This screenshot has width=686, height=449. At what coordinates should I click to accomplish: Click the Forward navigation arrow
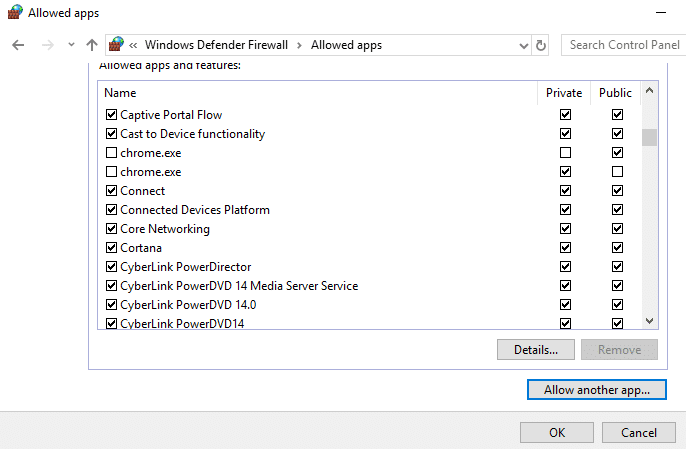[x=46, y=45]
